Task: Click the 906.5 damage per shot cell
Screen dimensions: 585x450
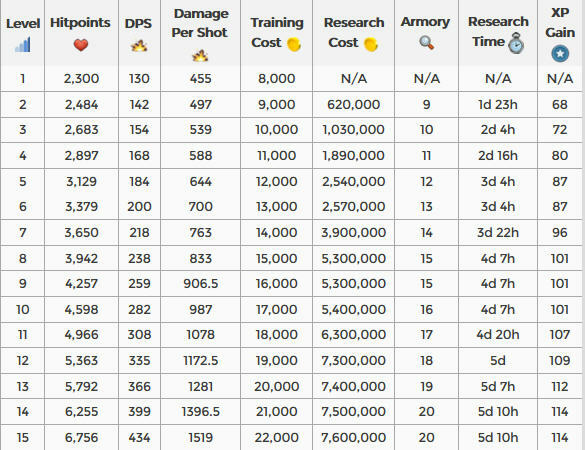Action: pyautogui.click(x=201, y=284)
